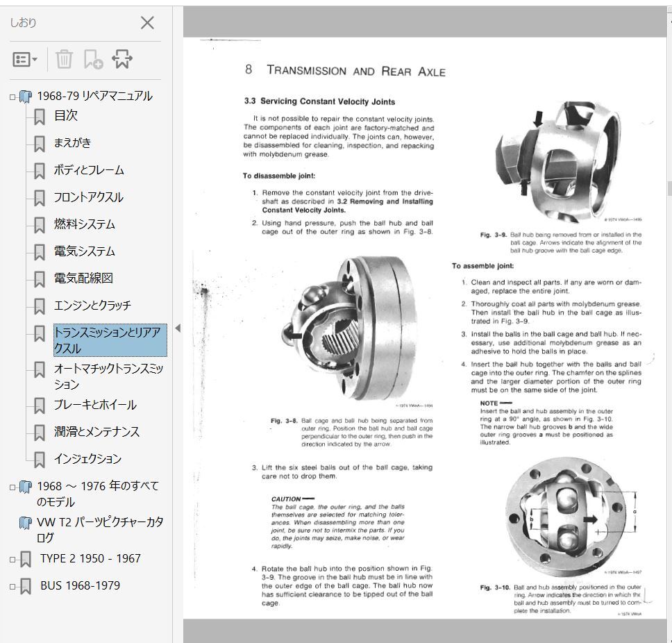The image size is (672, 643).
Task: Click the bookmark icon beside オートマチックトランスミッション
Action: [40, 369]
